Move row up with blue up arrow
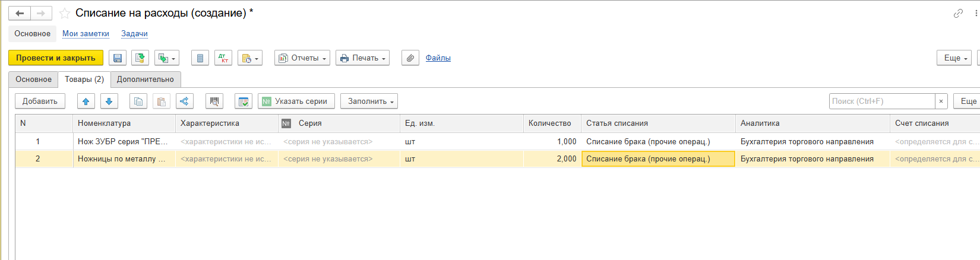The height and width of the screenshot is (260, 980). tap(86, 102)
